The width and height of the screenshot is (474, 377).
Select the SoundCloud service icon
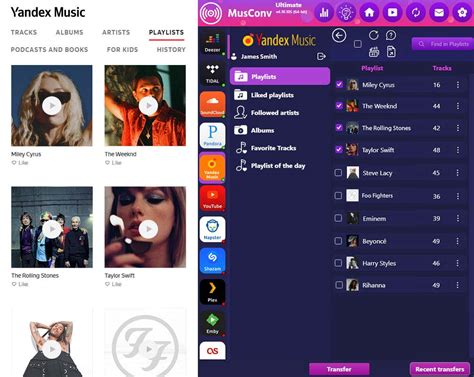(x=212, y=104)
